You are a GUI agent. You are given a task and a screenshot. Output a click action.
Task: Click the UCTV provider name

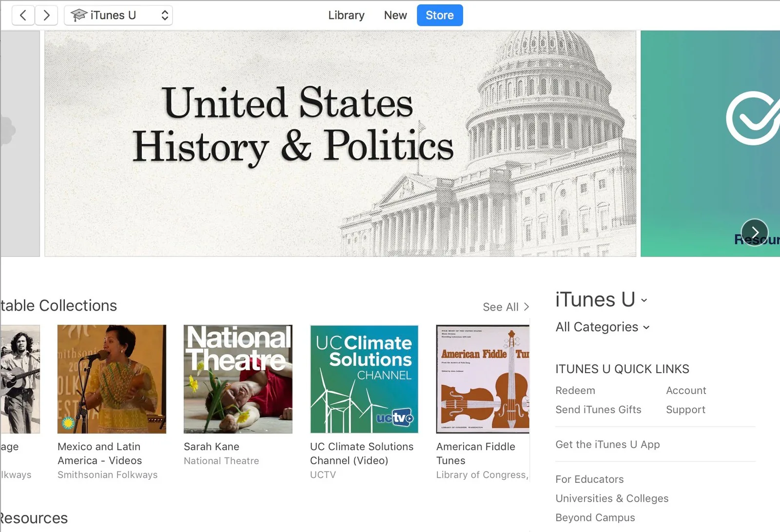click(323, 475)
